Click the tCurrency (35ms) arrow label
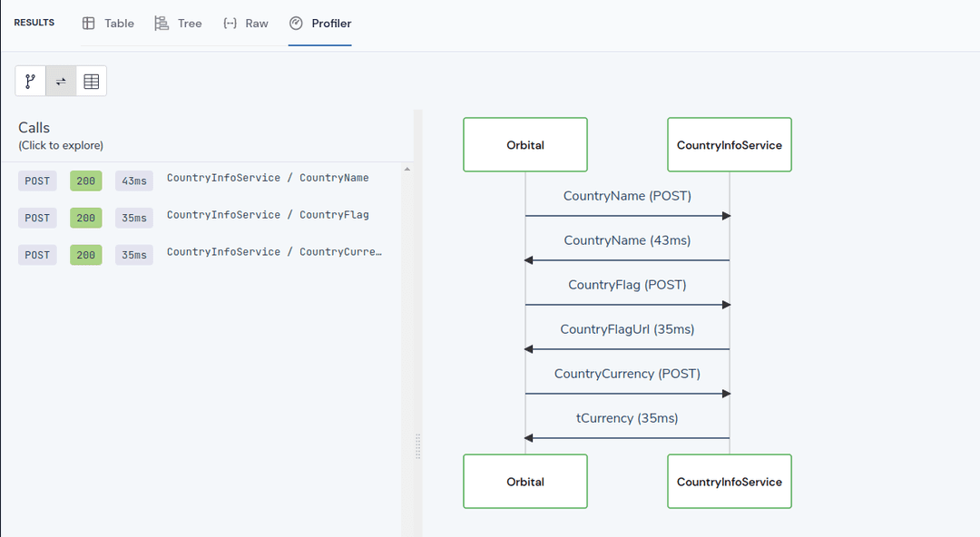Image resolution: width=980 pixels, height=537 pixels. click(x=627, y=418)
